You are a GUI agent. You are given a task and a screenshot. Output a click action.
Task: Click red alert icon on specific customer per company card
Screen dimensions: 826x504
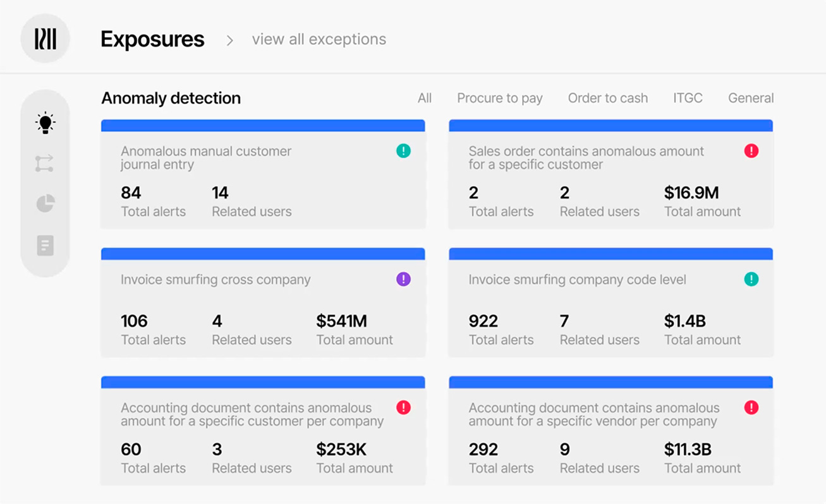point(403,407)
